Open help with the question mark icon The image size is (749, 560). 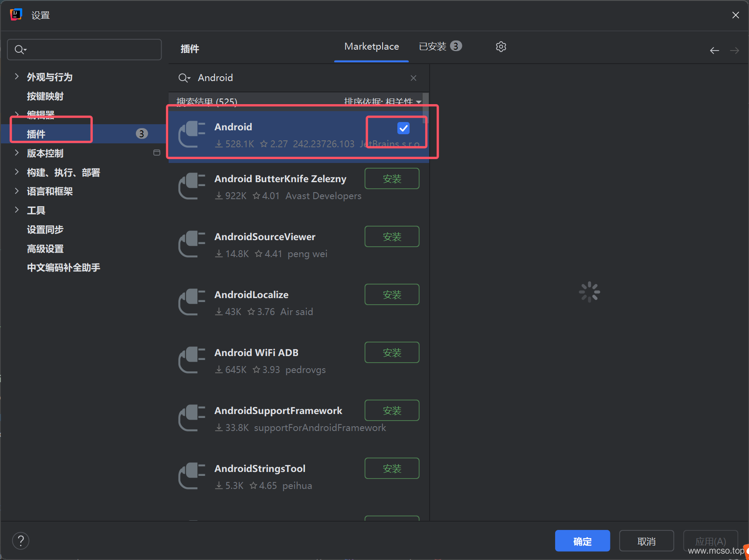click(20, 541)
